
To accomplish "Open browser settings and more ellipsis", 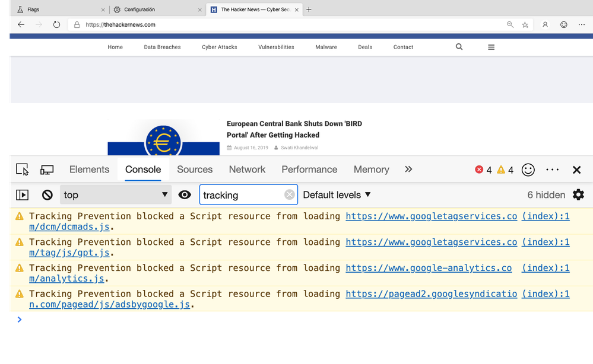I will coord(582,24).
